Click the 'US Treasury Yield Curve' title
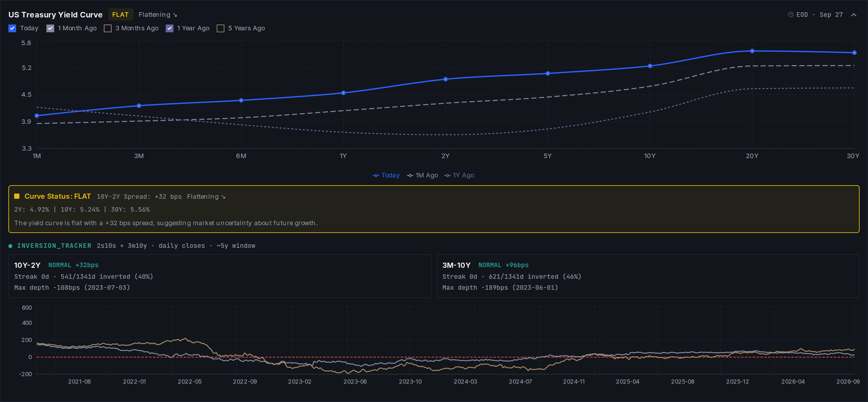868x402 pixels. tap(55, 15)
